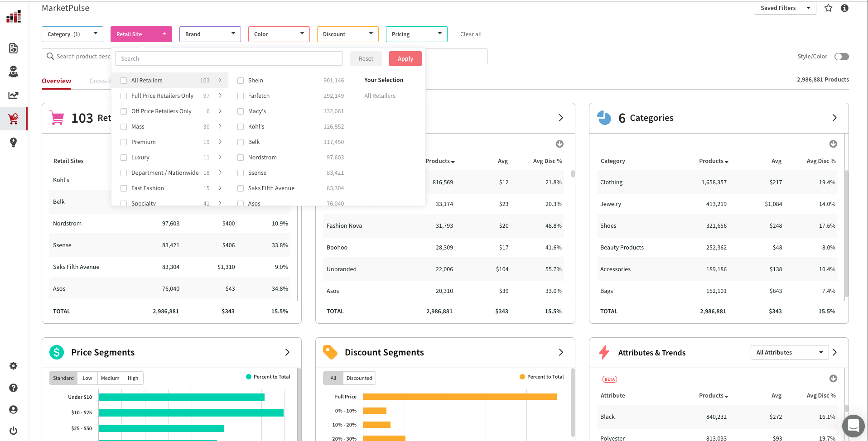Click the download icon in the Brands card
868x441 pixels.
point(559,144)
